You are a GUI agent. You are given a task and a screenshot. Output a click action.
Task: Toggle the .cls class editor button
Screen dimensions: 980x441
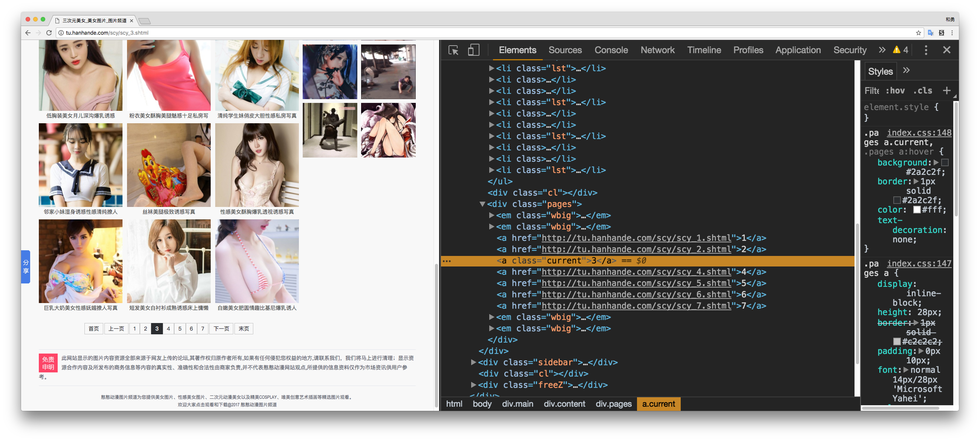click(x=923, y=90)
